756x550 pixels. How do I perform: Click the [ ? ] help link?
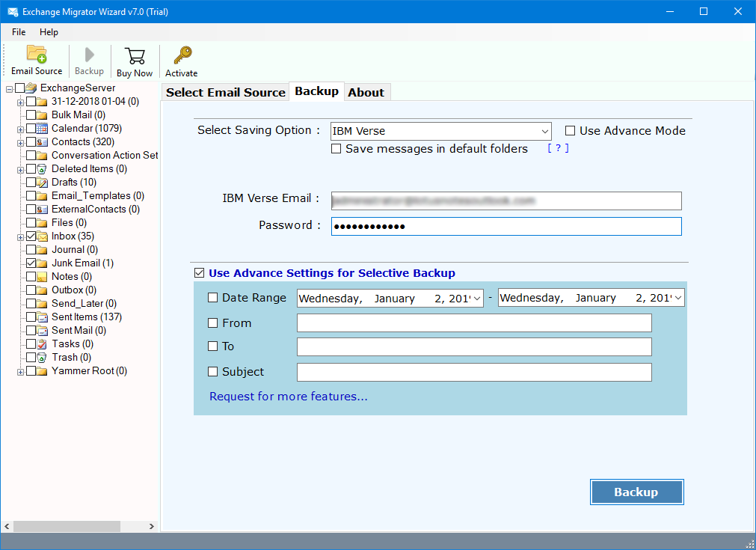point(559,148)
